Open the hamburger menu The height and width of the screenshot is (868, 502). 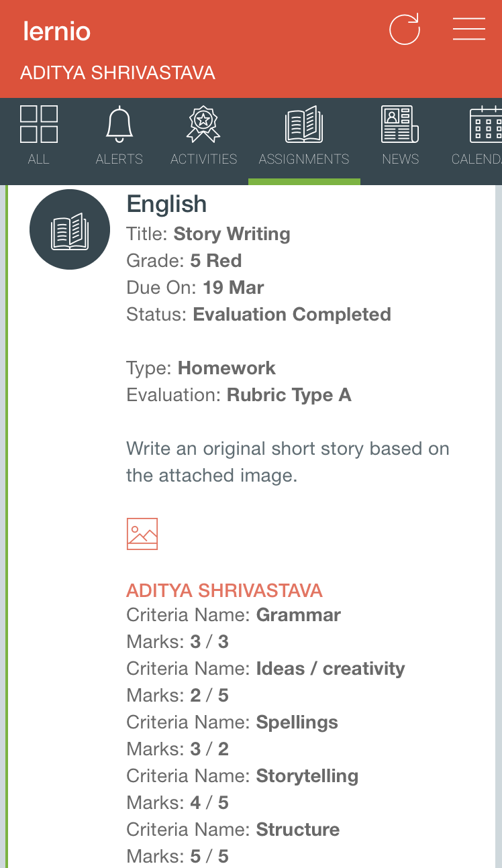468,30
